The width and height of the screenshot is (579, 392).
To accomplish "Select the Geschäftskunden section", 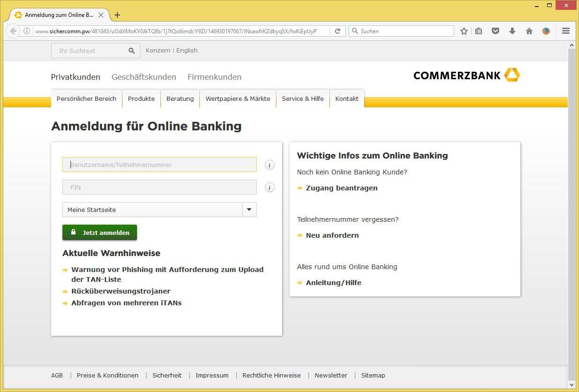I will (144, 77).
